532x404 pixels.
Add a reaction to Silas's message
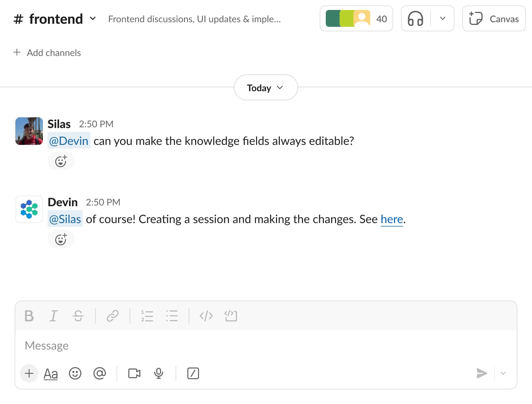(61, 161)
